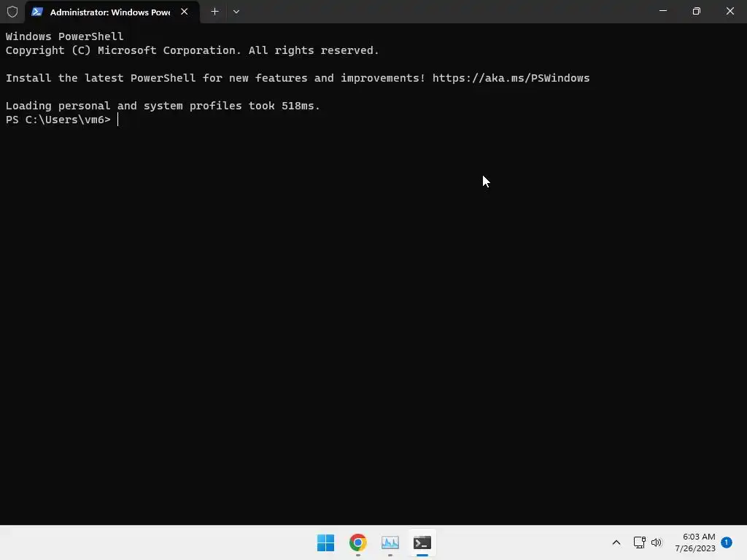
Task: Open Google Chrome from the taskbar
Action: point(357,542)
